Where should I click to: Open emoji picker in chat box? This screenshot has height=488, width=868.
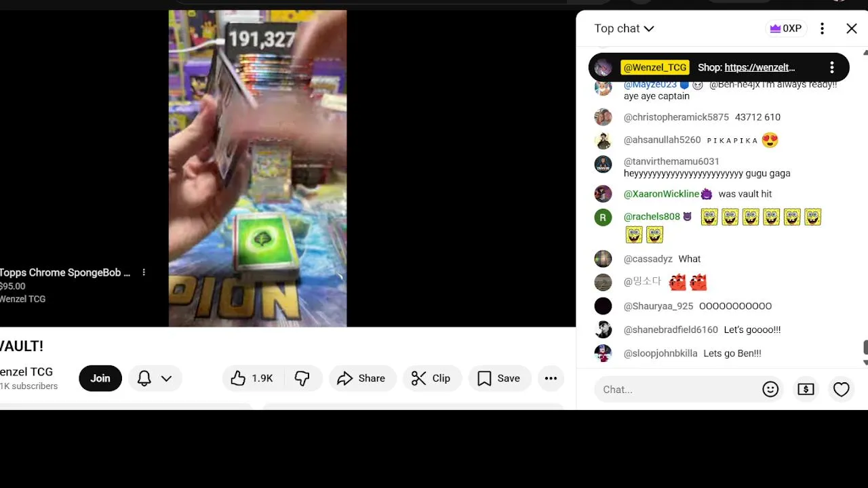(770, 389)
